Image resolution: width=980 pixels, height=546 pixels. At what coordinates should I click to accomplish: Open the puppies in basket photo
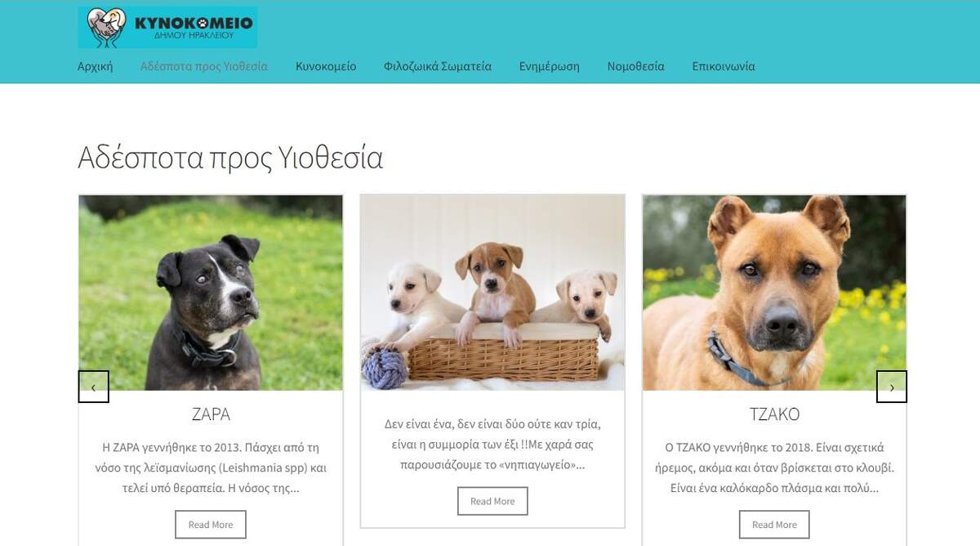(x=492, y=293)
